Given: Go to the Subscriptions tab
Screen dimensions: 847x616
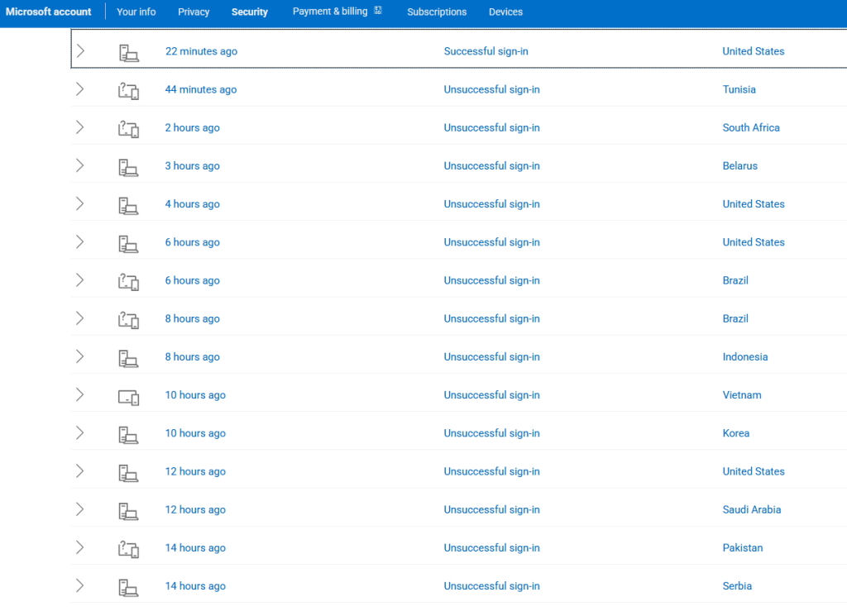Looking at the screenshot, I should 437,12.
